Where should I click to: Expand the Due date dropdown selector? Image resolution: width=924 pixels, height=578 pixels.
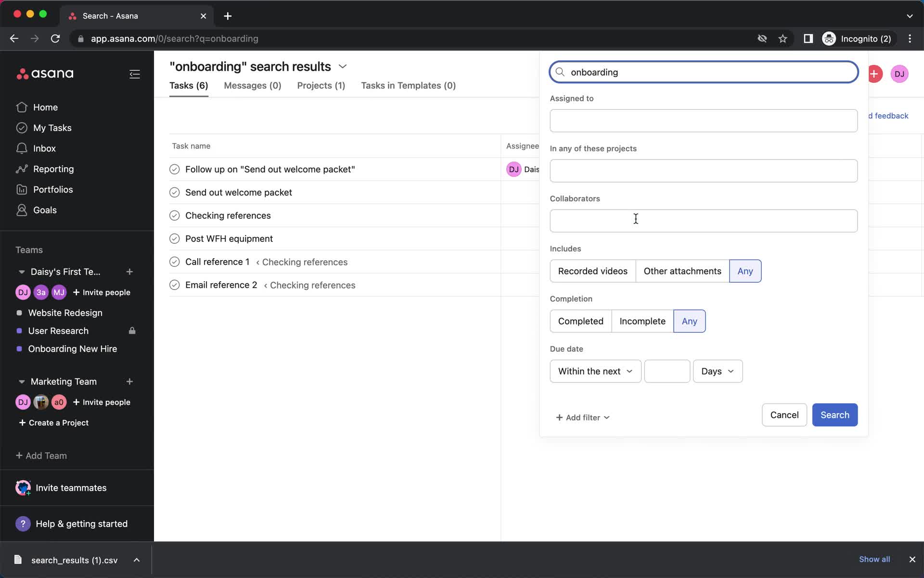click(x=594, y=371)
